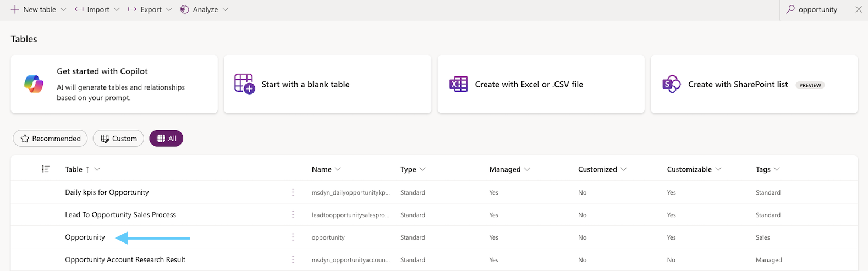Click the Copilot logo icon
The image size is (868, 271).
coord(34,84)
